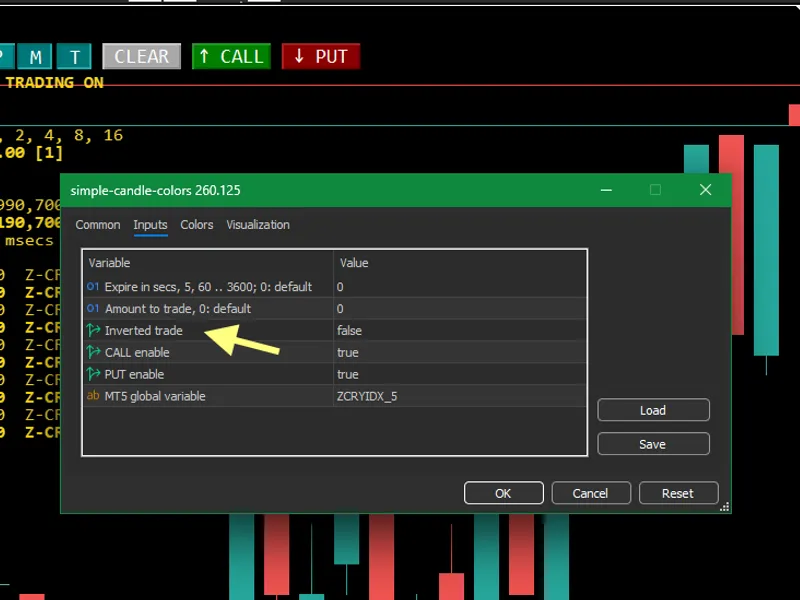
Task: Open the Colors tab
Action: (197, 225)
